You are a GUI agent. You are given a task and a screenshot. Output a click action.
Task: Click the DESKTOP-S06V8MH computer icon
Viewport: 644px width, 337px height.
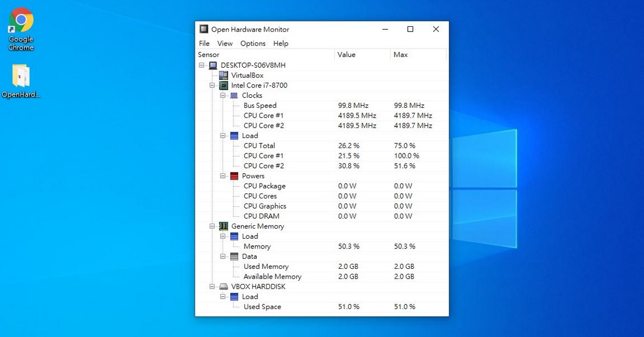[213, 65]
